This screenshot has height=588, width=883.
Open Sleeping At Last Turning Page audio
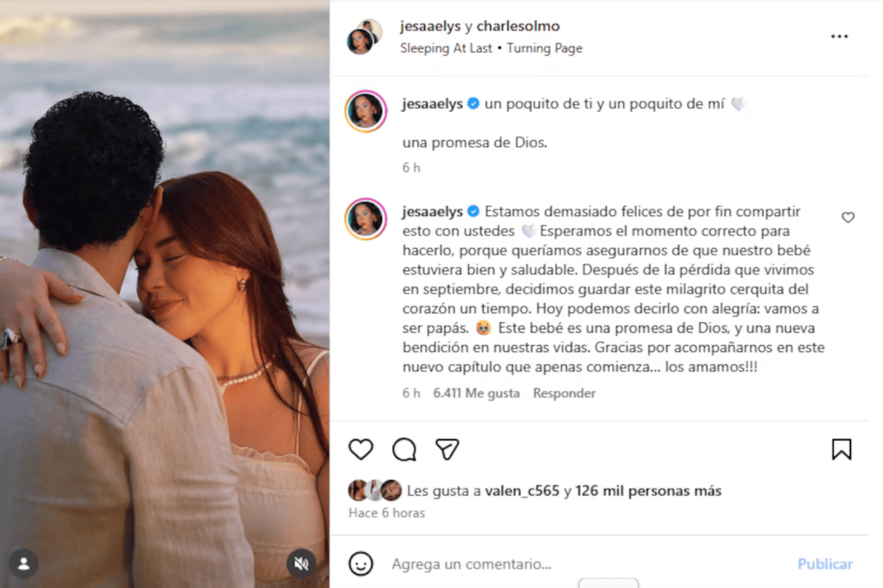(491, 48)
